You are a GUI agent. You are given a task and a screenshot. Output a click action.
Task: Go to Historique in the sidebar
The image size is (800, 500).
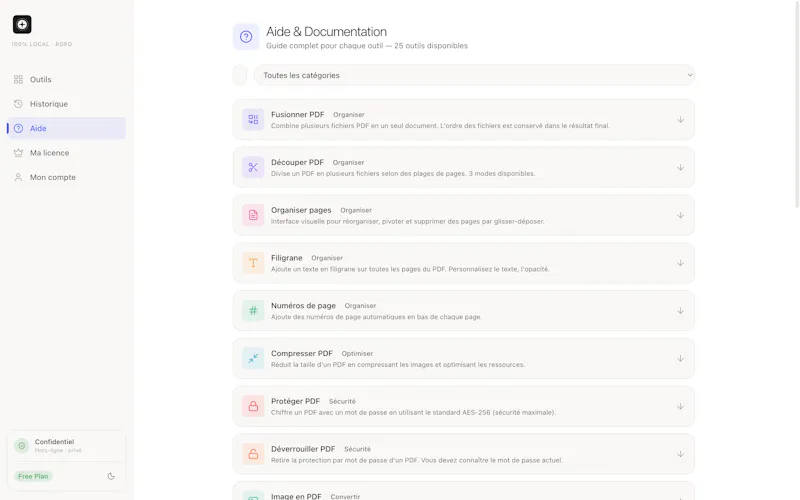pyautogui.click(x=66, y=104)
